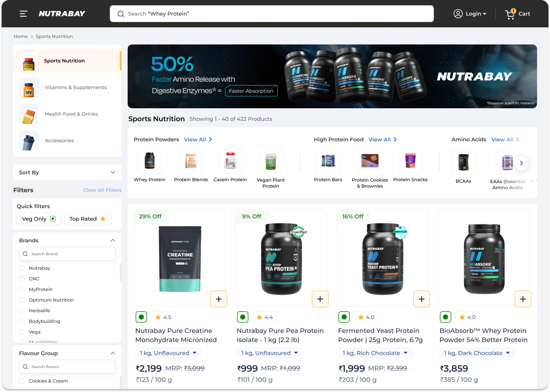Select the Sports Nutrition sidebar category
The height and width of the screenshot is (392, 550).
[67, 61]
